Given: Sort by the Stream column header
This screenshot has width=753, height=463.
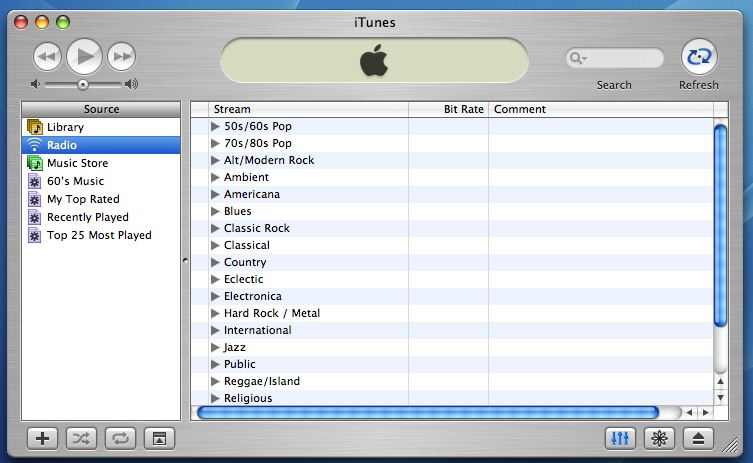Looking at the screenshot, I should (308, 110).
